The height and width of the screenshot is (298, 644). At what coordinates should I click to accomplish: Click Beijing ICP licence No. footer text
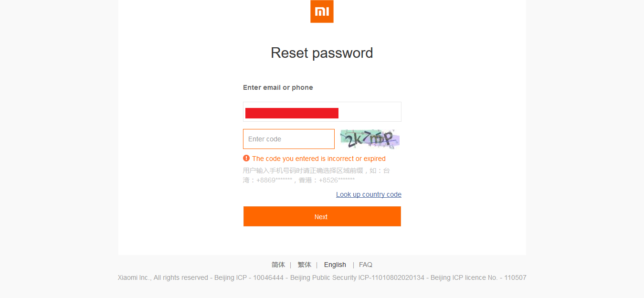(478, 277)
